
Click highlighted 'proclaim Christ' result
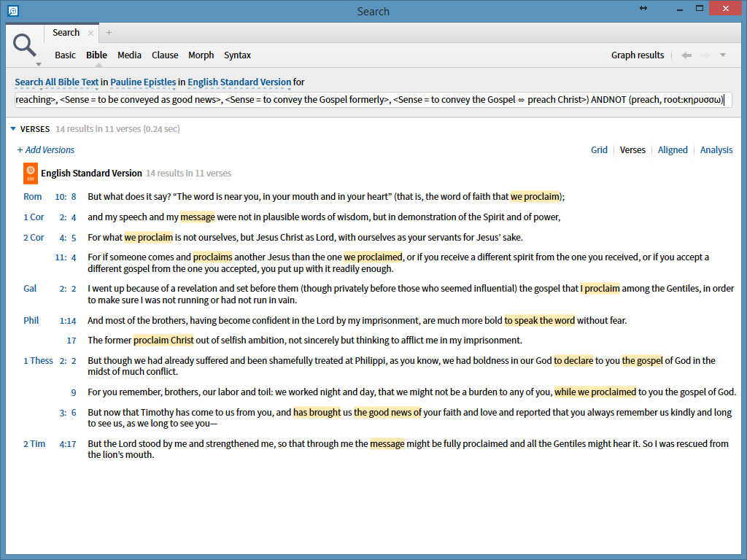(x=163, y=340)
